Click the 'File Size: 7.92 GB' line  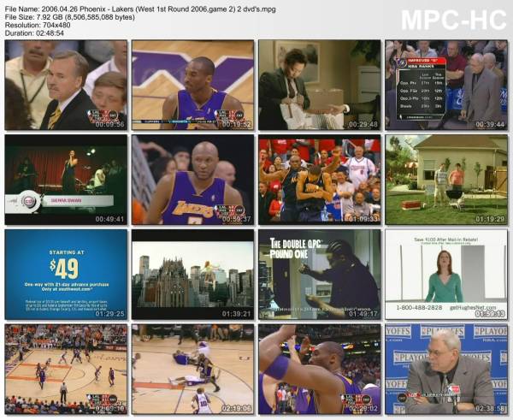point(70,17)
